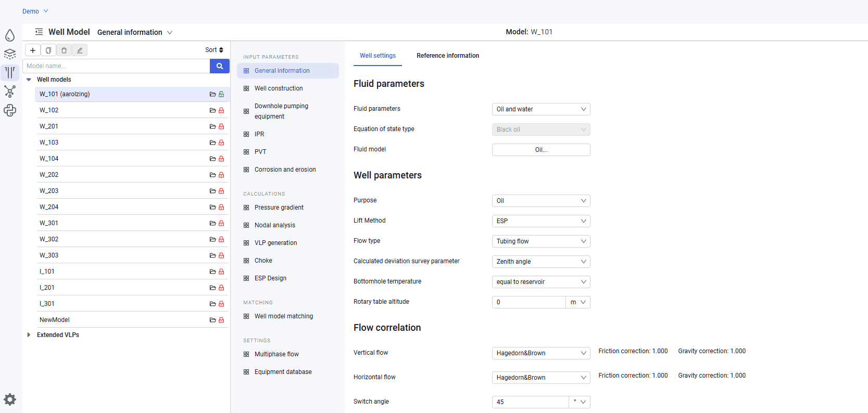Click the red lock icon for I_301

(221, 304)
